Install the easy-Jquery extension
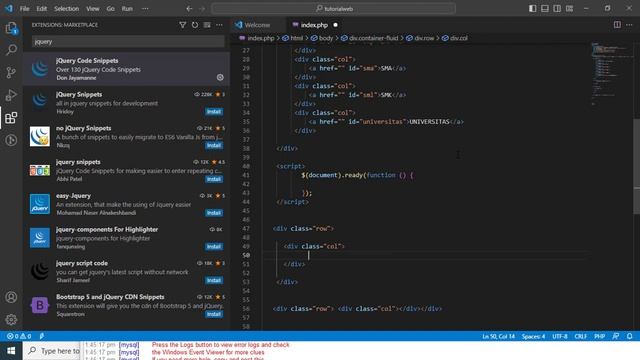640x360 pixels. [x=214, y=213]
